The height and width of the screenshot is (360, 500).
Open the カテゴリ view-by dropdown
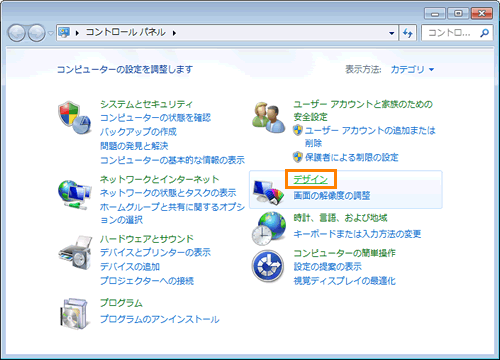pos(412,69)
